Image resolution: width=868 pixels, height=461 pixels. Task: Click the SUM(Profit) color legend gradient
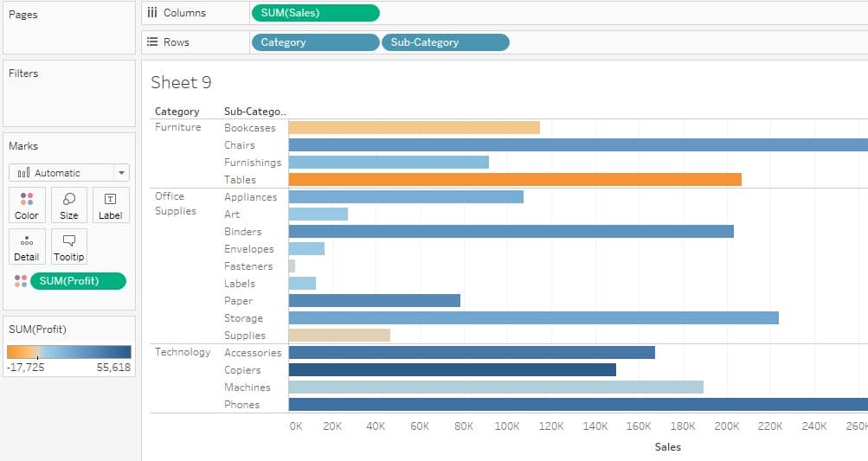coord(69,352)
